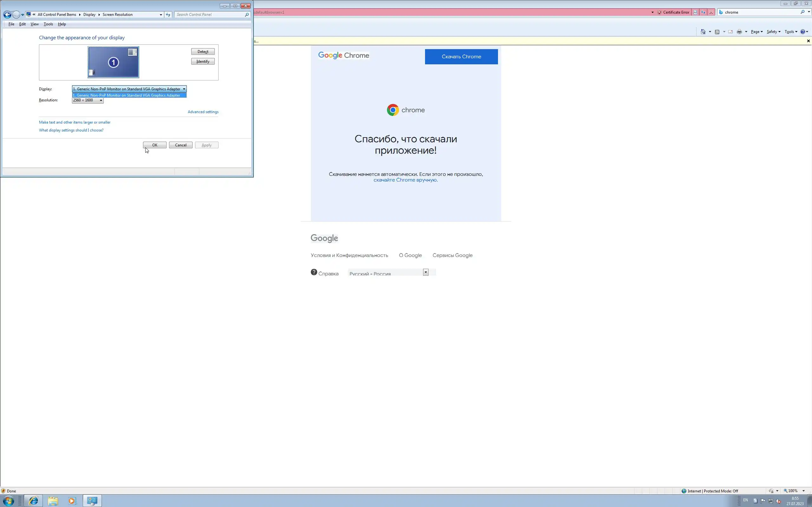The width and height of the screenshot is (812, 507).
Task: Click the Control Panel back arrow
Action: 7,15
